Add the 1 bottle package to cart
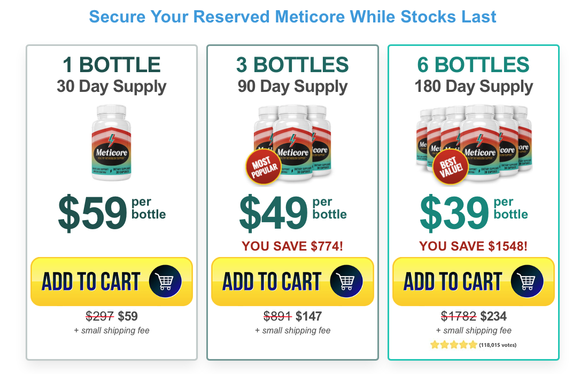This screenshot has height=374, width=588. pyautogui.click(x=91, y=282)
